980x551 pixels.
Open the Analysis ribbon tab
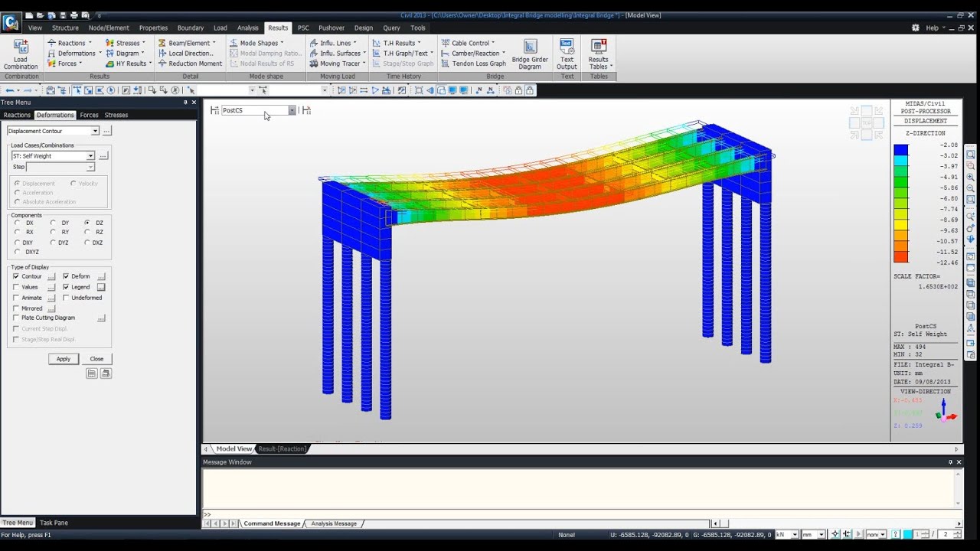(x=247, y=28)
